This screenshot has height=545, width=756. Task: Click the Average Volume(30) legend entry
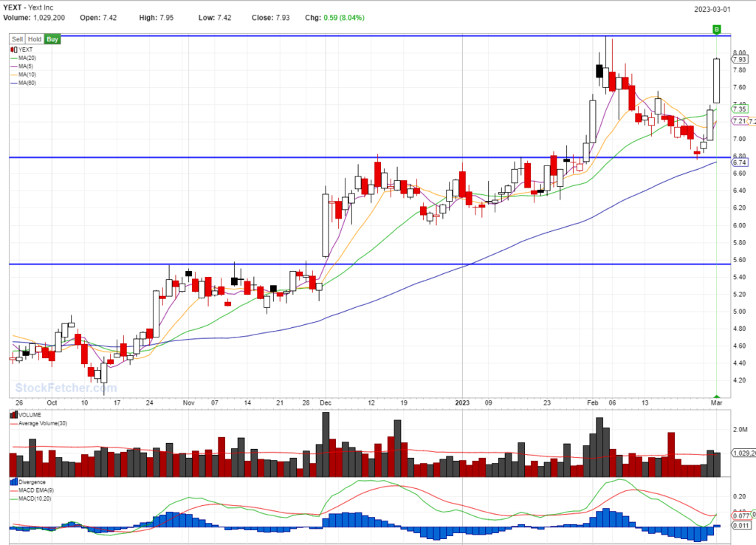(38, 423)
